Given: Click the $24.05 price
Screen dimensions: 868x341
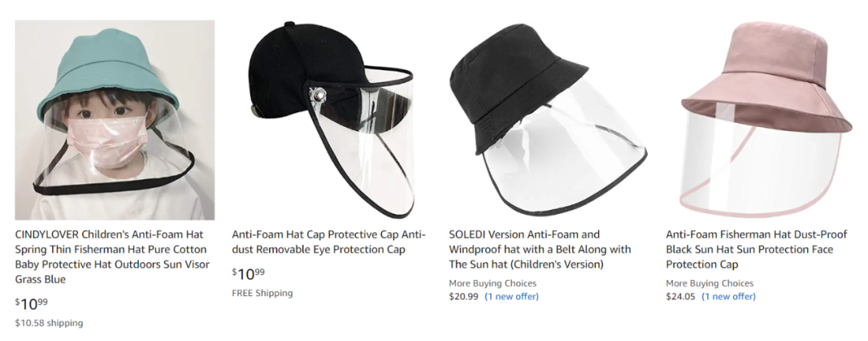Looking at the screenshot, I should (681, 297).
